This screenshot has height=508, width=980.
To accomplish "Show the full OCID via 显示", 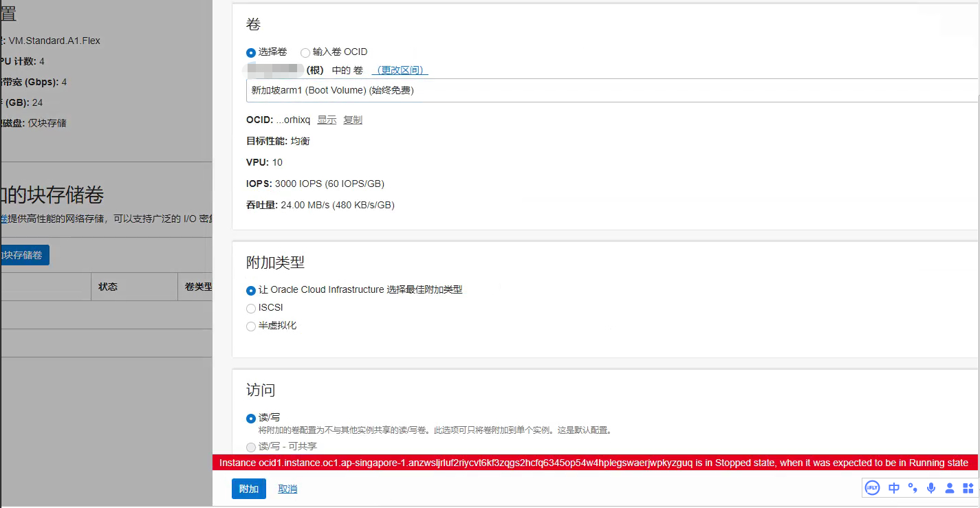I will [x=327, y=120].
